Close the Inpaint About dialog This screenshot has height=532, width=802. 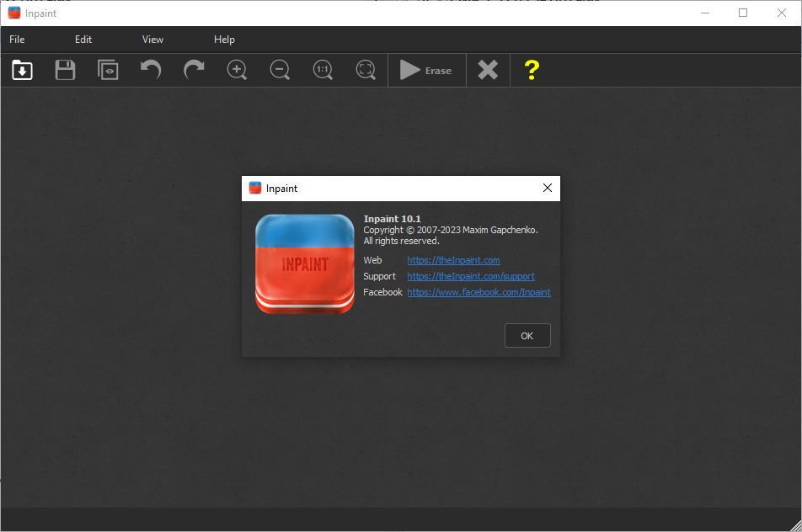point(548,188)
